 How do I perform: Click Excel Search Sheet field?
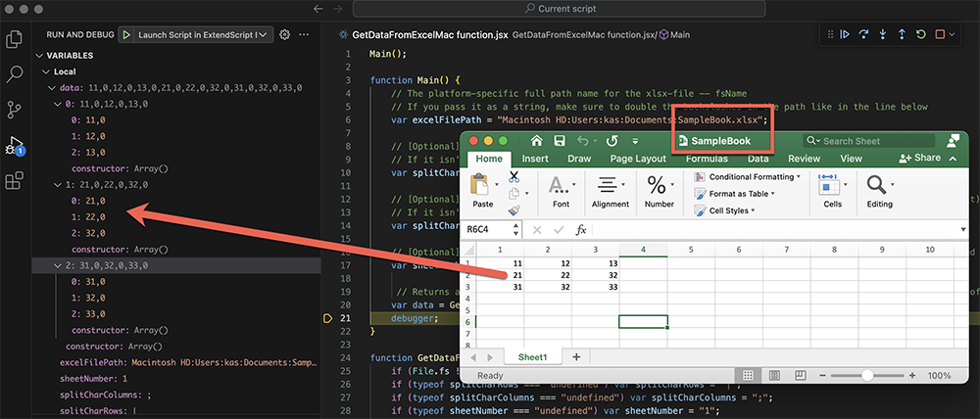pos(868,141)
